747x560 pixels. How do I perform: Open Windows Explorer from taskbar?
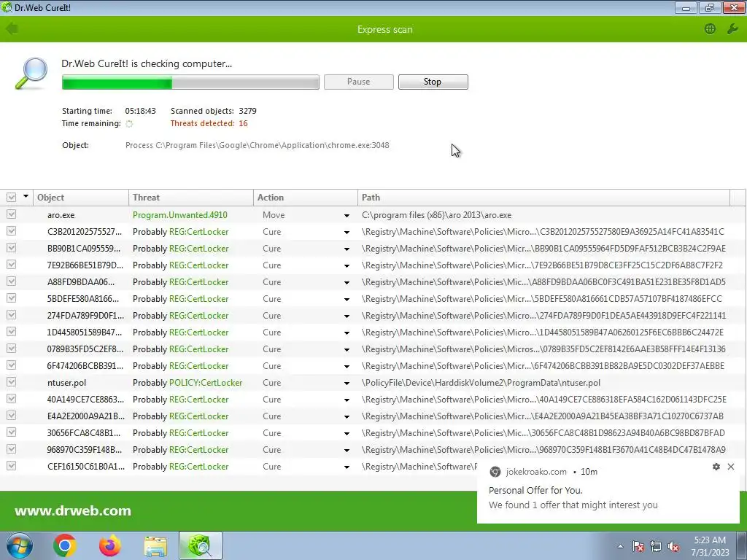(155, 545)
